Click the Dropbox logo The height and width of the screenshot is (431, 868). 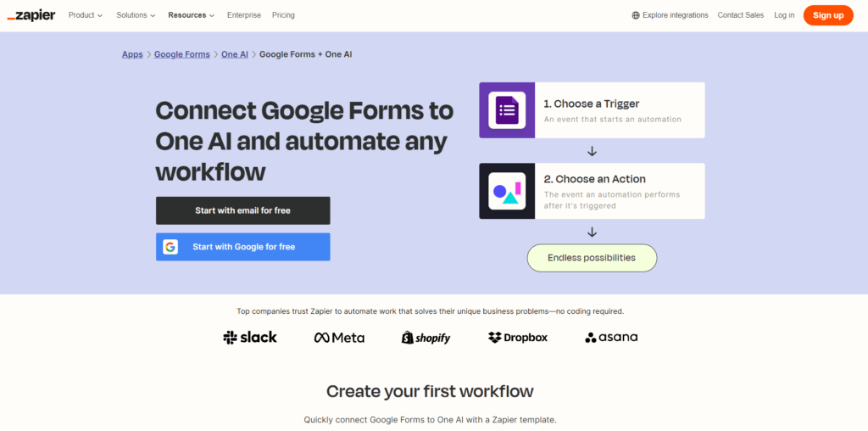[518, 338]
